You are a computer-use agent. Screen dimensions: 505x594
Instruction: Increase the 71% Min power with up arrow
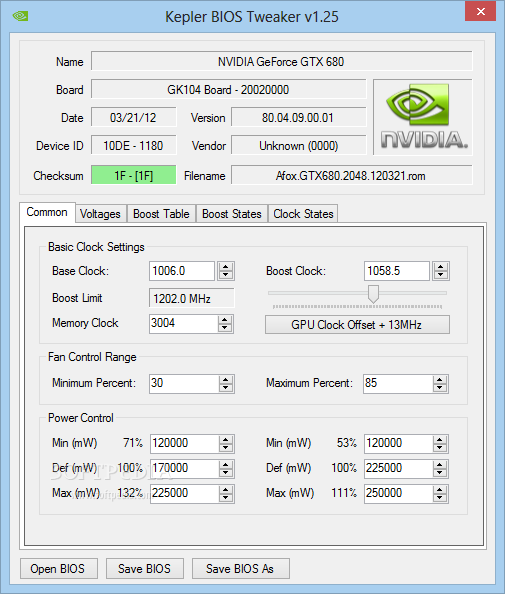click(226, 440)
